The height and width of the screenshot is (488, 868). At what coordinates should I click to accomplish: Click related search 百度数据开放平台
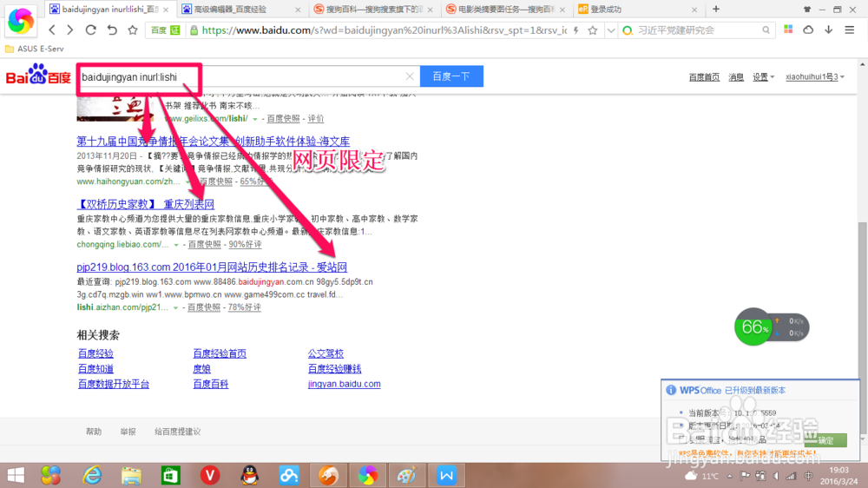click(x=114, y=384)
